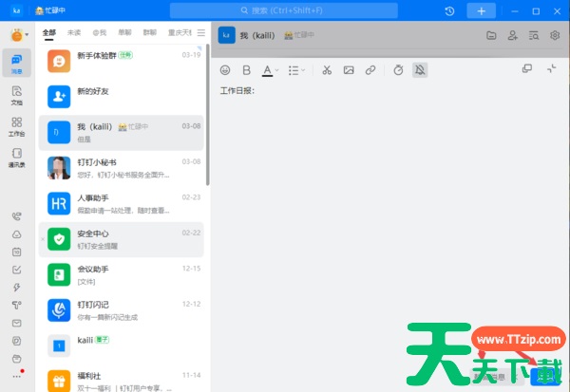570x392 pixels.
Task: Click the lightning bolt icon in sidebar
Action: (17, 288)
